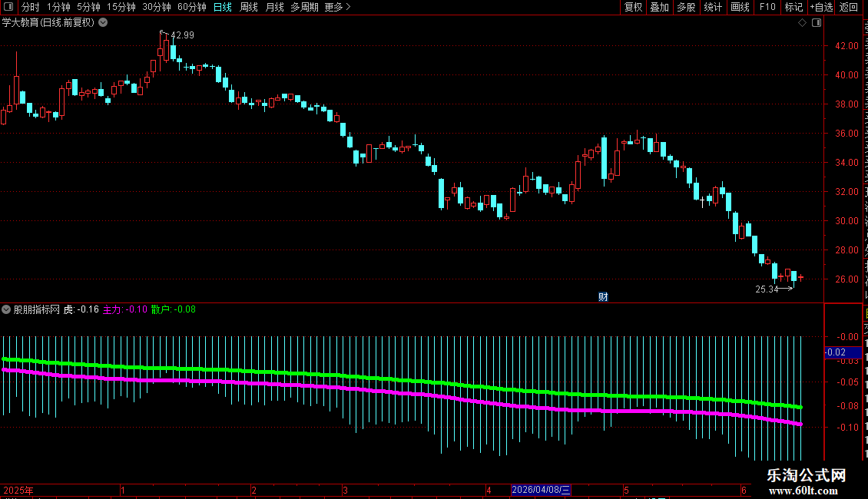The height and width of the screenshot is (499, 868).
Task: Select the 60分钟 period tab
Action: (191, 7)
